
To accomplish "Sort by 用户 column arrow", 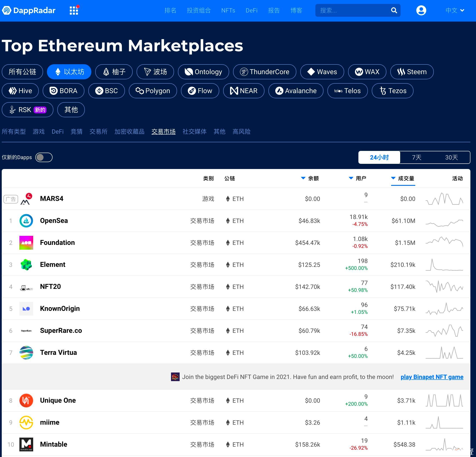I will coord(351,178).
